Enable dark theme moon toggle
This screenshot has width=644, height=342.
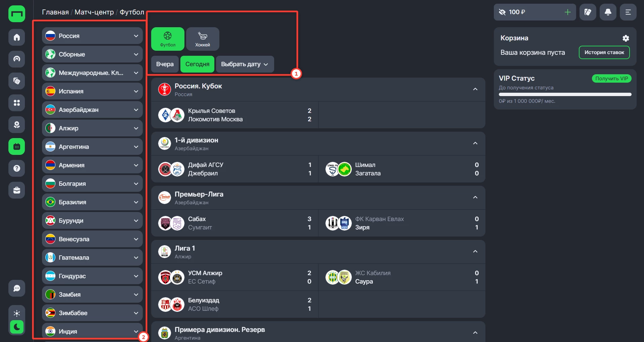click(17, 327)
